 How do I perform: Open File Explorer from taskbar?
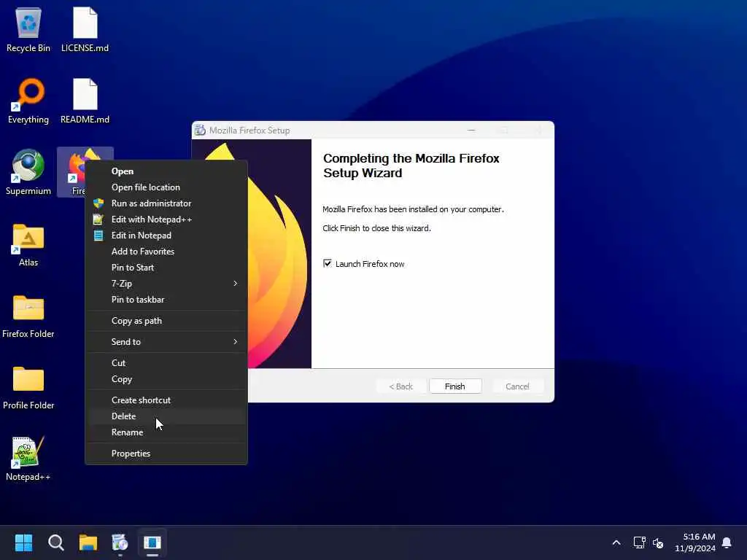(x=88, y=542)
